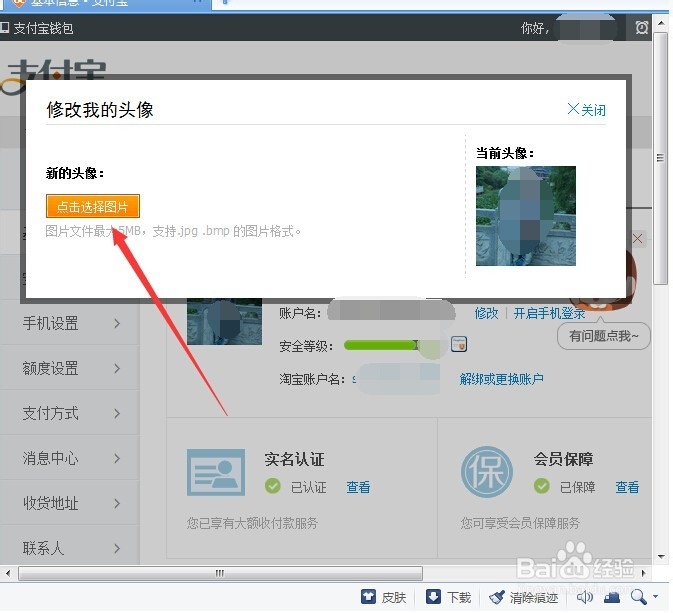Click the 有问题点我~ help bubble
This screenshot has width=673, height=613.
coord(603,336)
